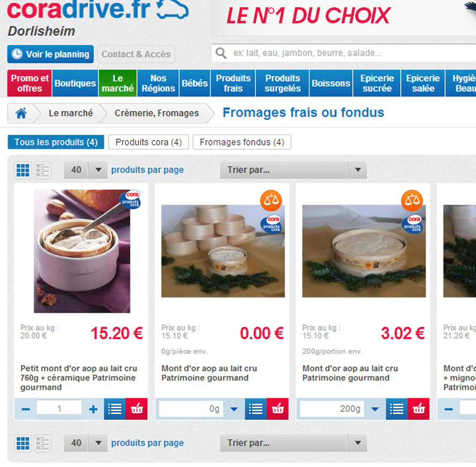Switch to list view at top toolbar
This screenshot has height=467, width=476.
click(42, 170)
